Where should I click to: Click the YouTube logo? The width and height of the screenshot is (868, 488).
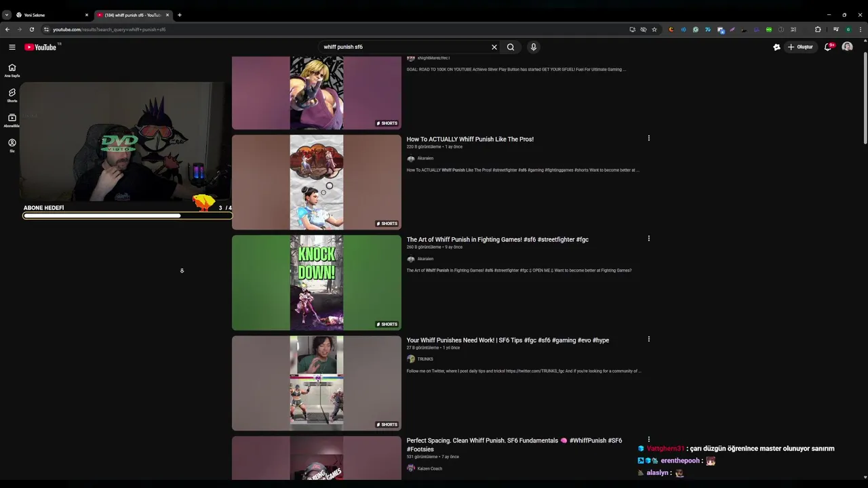[x=41, y=47]
